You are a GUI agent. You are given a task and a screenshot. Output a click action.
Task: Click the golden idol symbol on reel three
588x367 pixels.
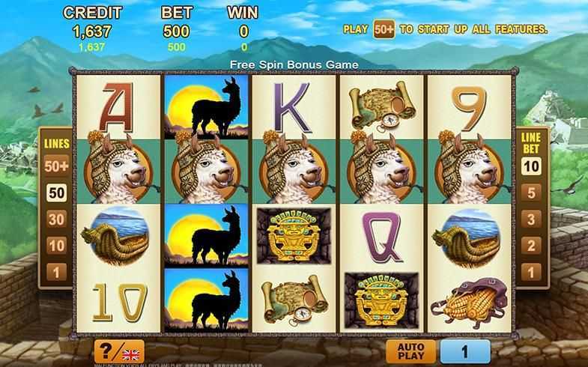tap(294, 236)
